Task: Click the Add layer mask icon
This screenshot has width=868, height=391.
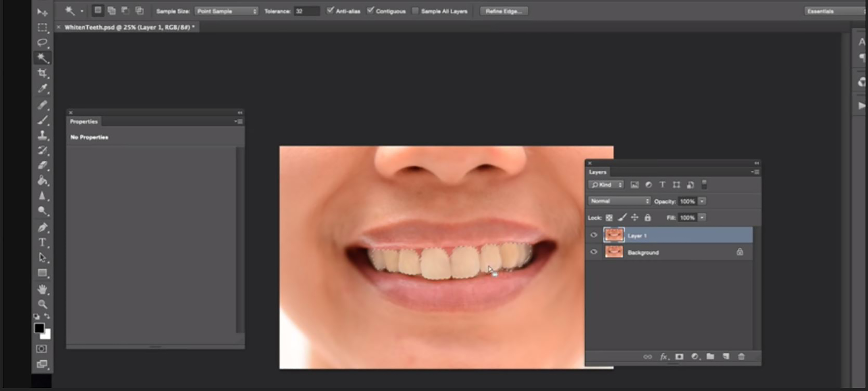Action: point(679,357)
